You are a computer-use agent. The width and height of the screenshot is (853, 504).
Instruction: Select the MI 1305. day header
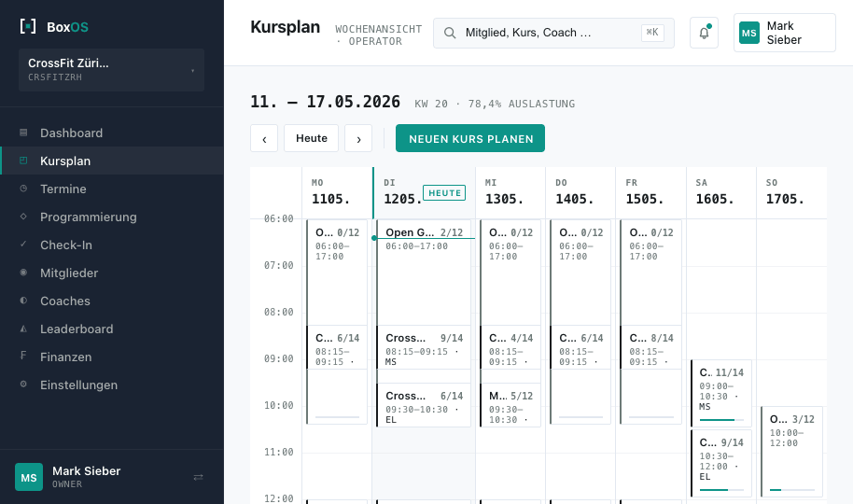[x=510, y=192]
